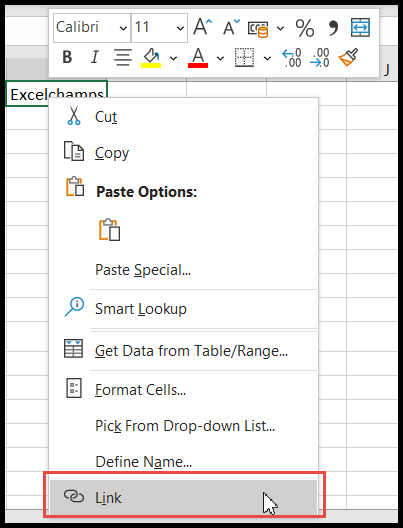403x528 pixels.
Task: Select Format Cells... menu entry
Action: coord(183,390)
